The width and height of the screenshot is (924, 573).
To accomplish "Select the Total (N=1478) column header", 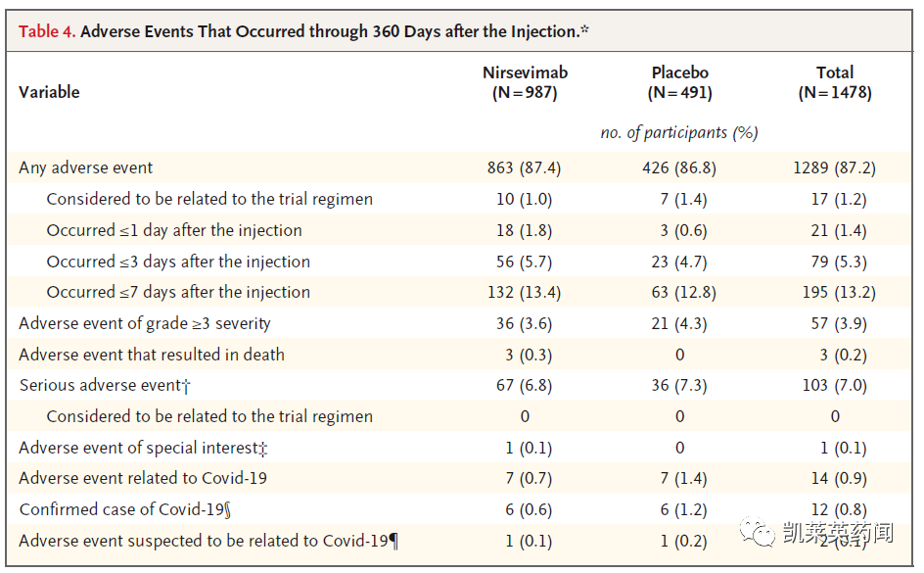I will click(834, 83).
